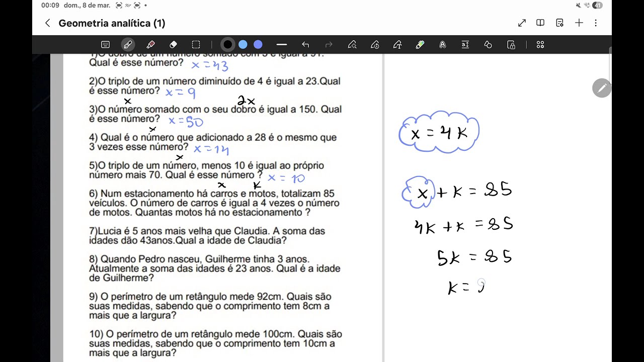Viewport: 644px width, 362px height.
Task: Add a new page with plus icon
Action: click(579, 23)
